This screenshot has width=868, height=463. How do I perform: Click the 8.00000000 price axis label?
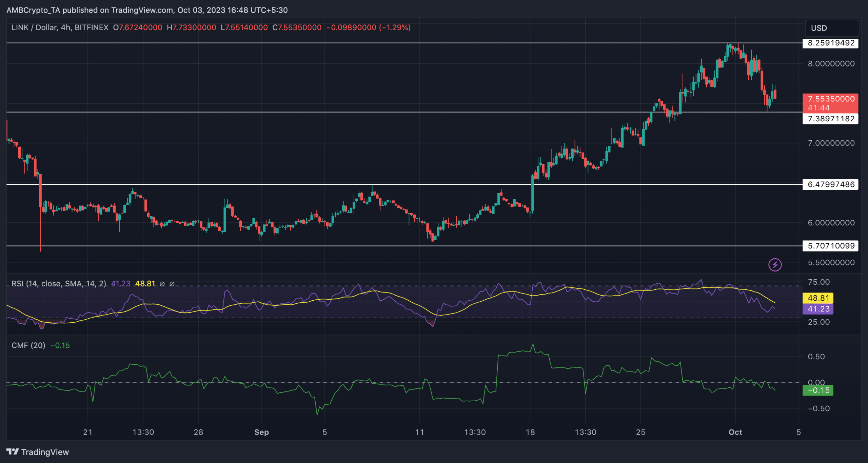831,64
